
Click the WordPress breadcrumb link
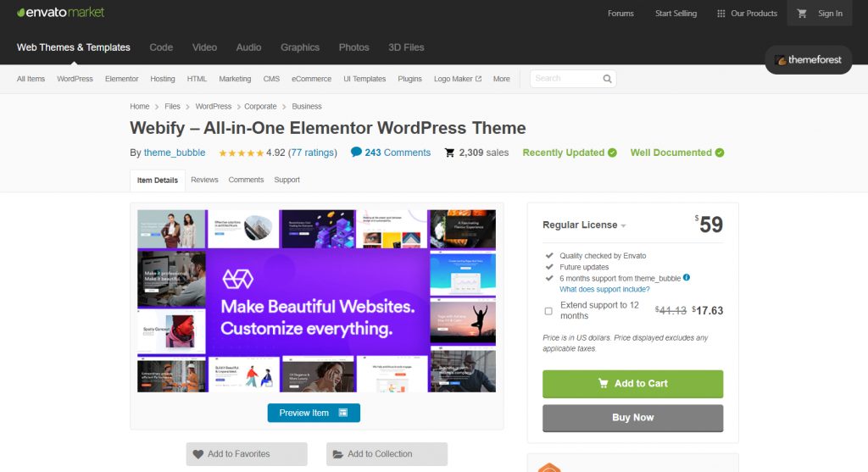pyautogui.click(x=213, y=106)
